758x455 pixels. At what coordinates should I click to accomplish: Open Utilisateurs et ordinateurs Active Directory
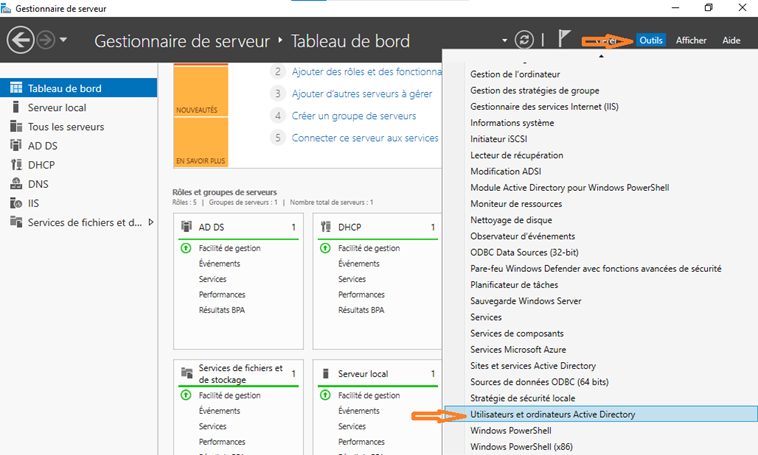[601, 414]
